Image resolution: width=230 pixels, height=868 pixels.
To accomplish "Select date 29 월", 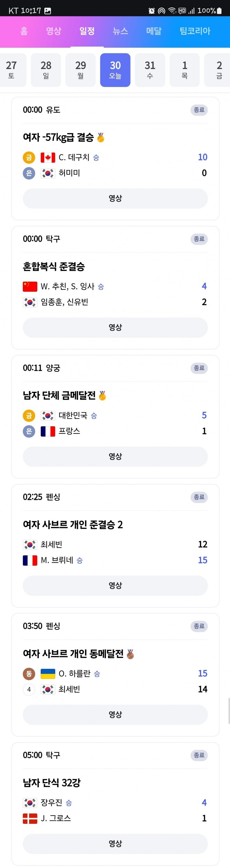I will 80,70.
